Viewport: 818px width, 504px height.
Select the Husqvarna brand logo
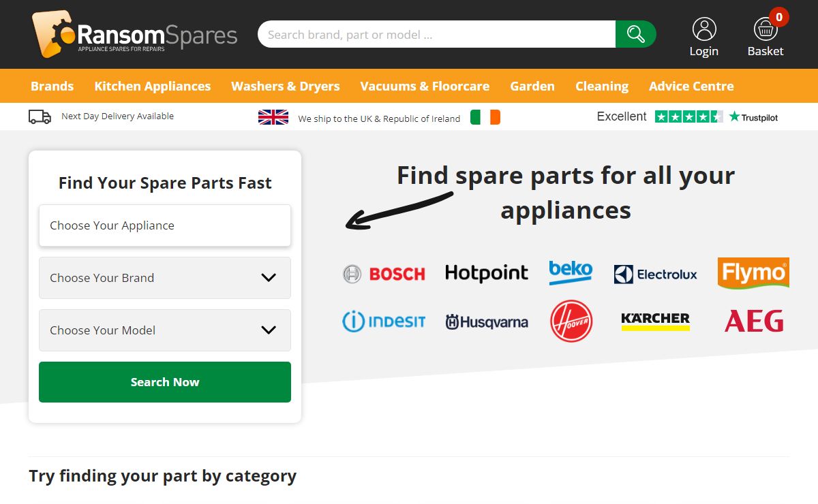tap(487, 322)
